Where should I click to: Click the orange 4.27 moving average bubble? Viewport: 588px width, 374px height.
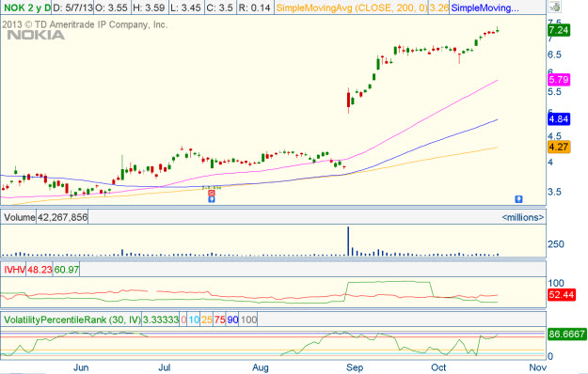tap(559, 147)
